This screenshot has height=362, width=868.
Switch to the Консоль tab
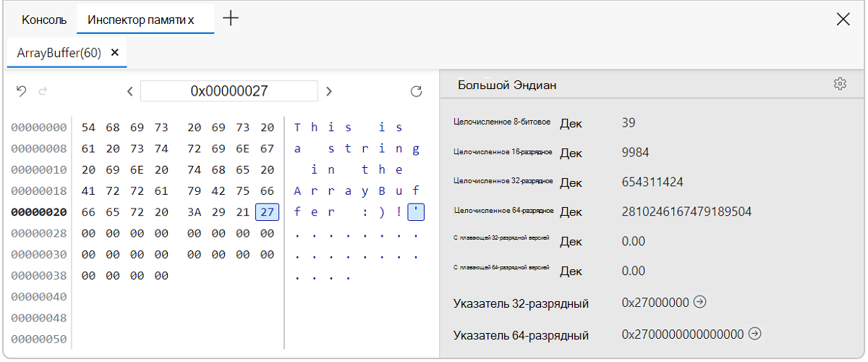coord(44,20)
